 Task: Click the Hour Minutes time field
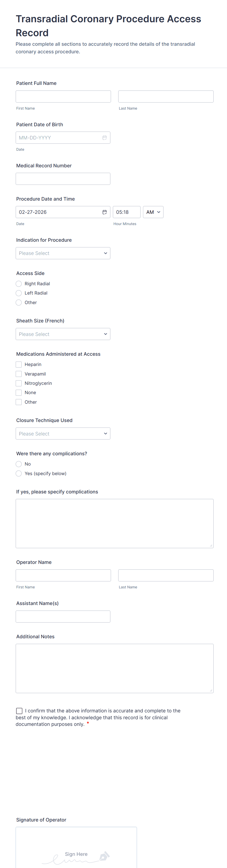(126, 212)
